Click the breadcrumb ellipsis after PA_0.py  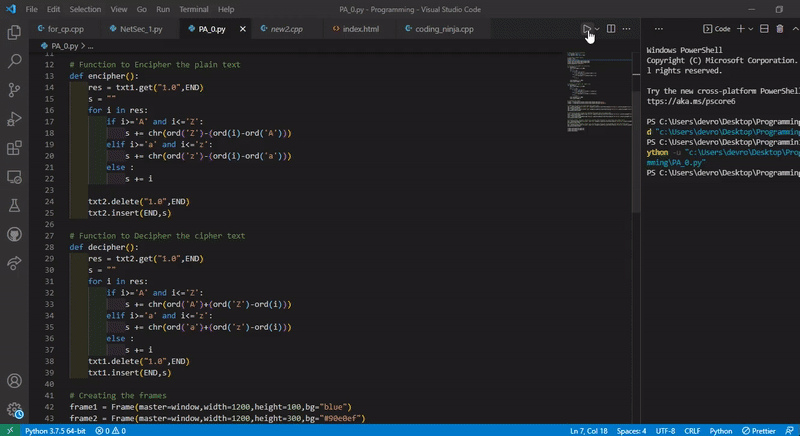click(90, 46)
